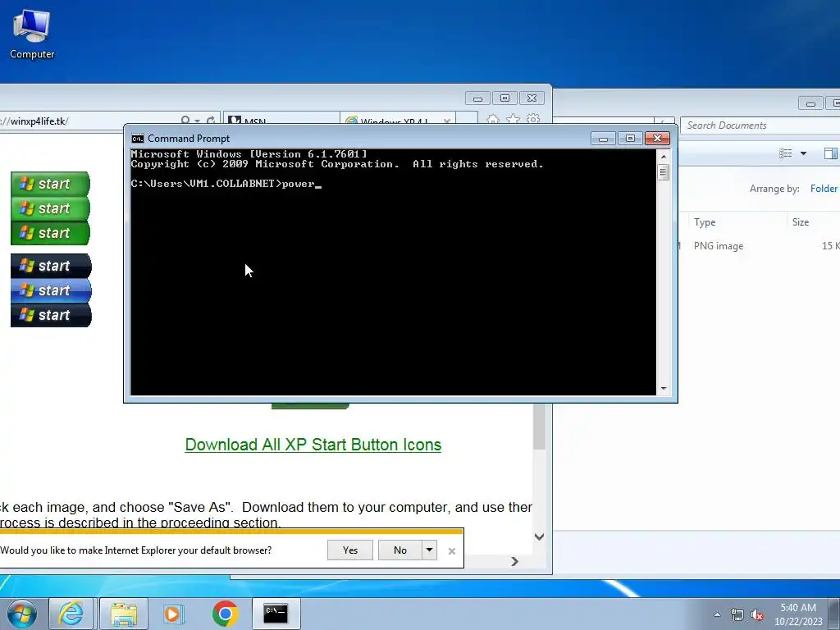
Task: Dismiss the default browser notification bar
Action: [452, 550]
